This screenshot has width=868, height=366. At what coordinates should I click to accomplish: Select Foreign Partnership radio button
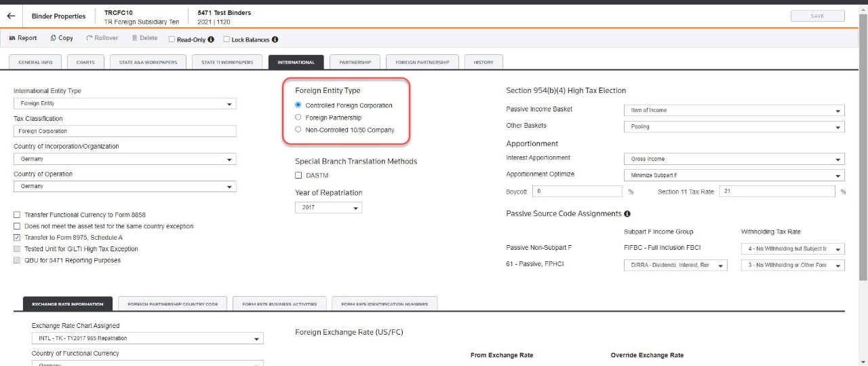coord(298,117)
